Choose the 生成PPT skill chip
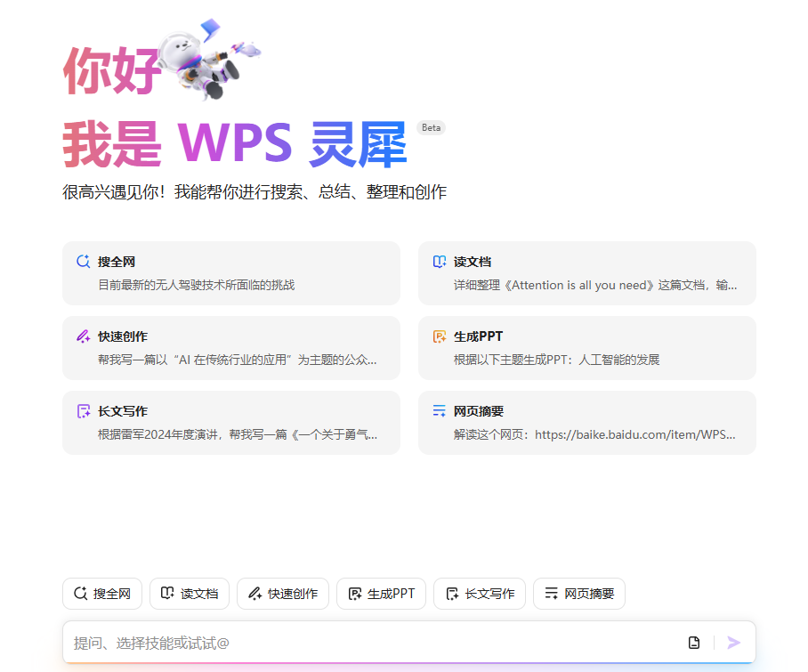808x672 pixels. (x=382, y=594)
